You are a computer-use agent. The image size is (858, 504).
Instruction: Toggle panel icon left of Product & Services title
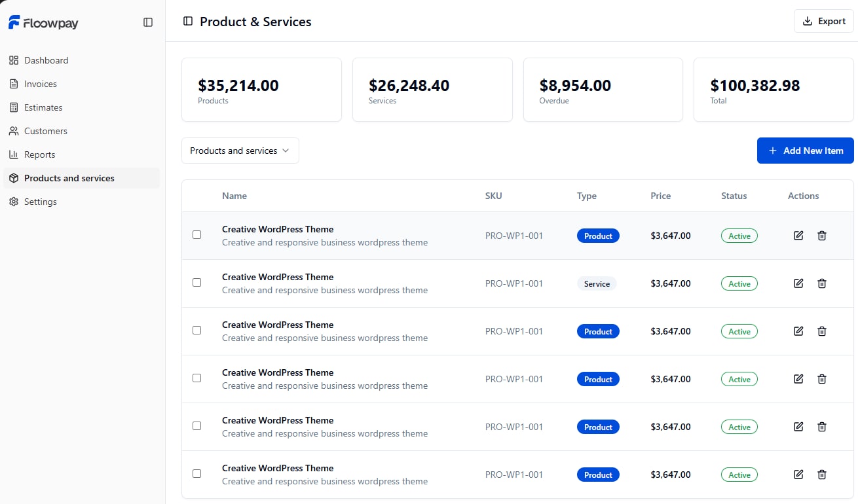tap(188, 21)
